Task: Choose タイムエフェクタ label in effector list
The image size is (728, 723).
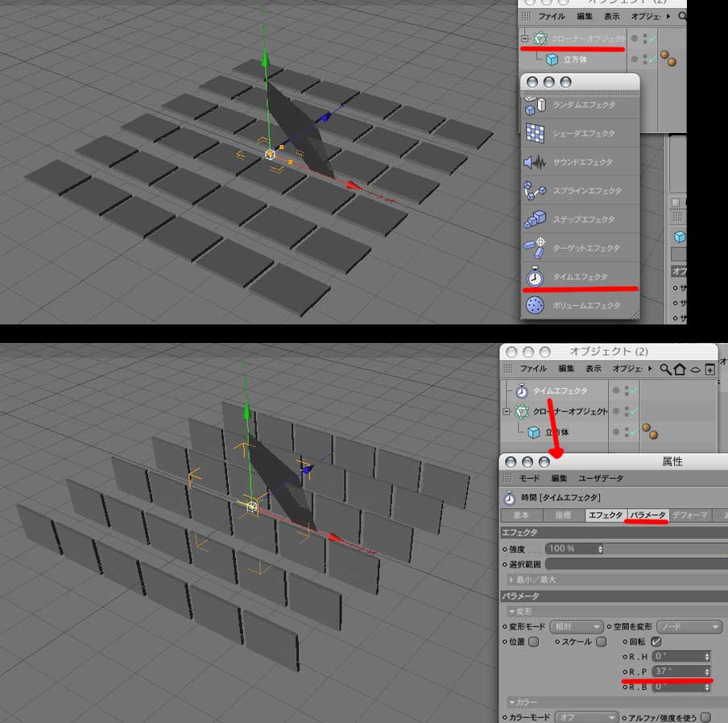Action: click(x=580, y=277)
